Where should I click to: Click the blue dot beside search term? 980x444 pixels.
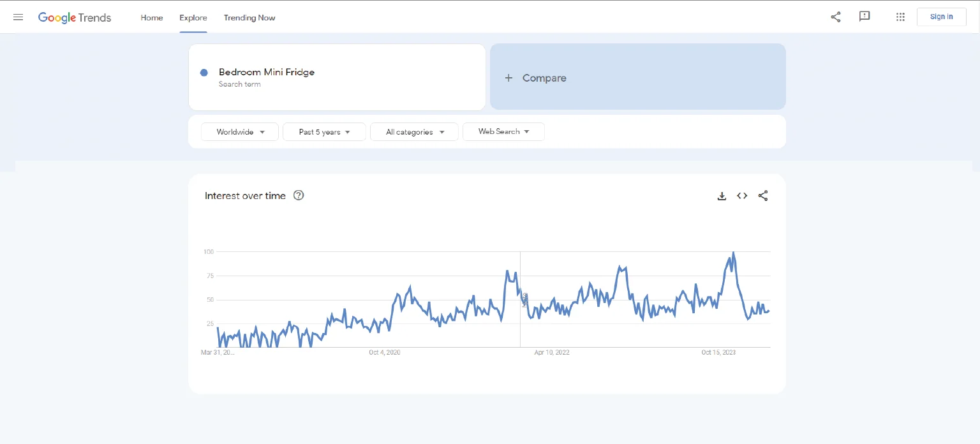pos(204,73)
